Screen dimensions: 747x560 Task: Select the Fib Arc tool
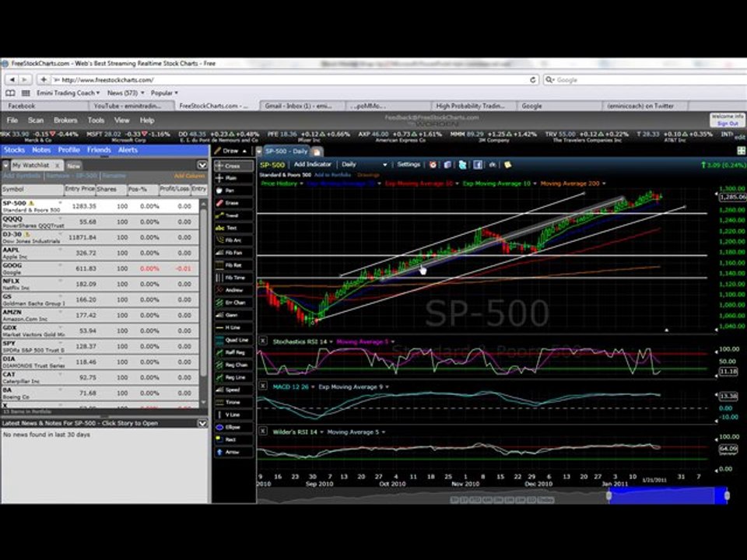(x=233, y=240)
